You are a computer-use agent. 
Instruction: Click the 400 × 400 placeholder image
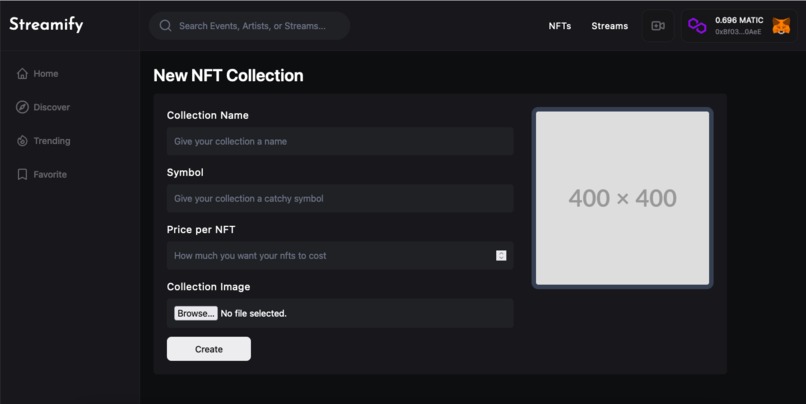[622, 198]
